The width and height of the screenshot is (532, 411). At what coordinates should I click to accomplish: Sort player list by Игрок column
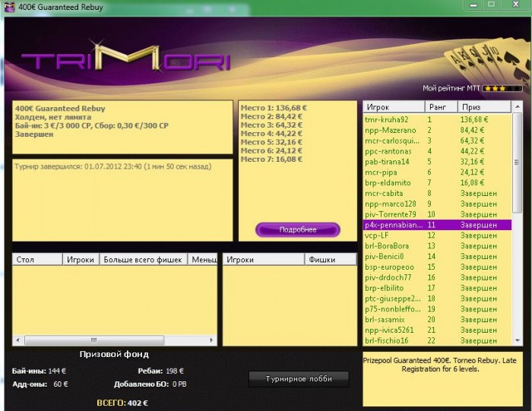394,107
